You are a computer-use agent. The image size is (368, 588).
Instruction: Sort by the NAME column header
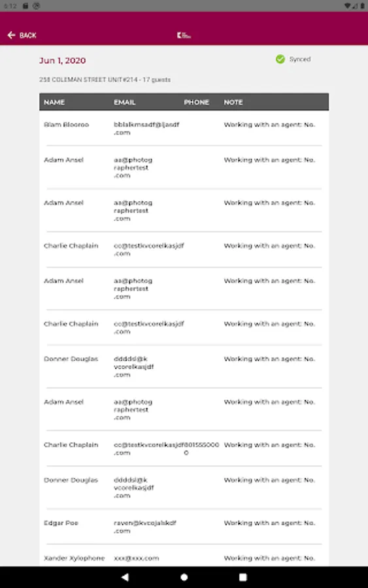pyautogui.click(x=54, y=103)
